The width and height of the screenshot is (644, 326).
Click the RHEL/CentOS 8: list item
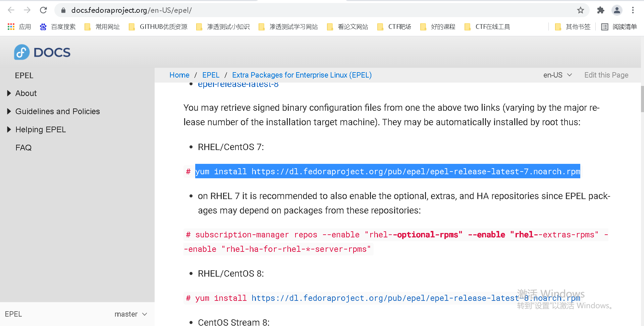231,274
